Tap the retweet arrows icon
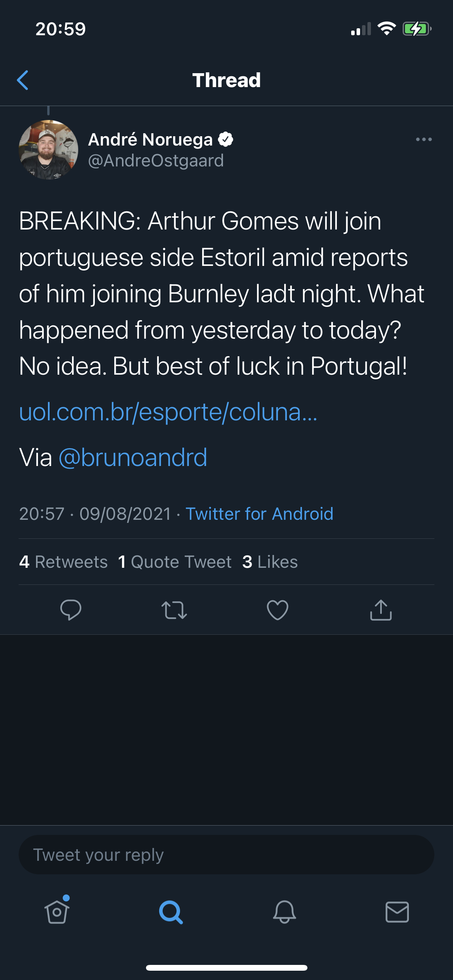 [174, 610]
